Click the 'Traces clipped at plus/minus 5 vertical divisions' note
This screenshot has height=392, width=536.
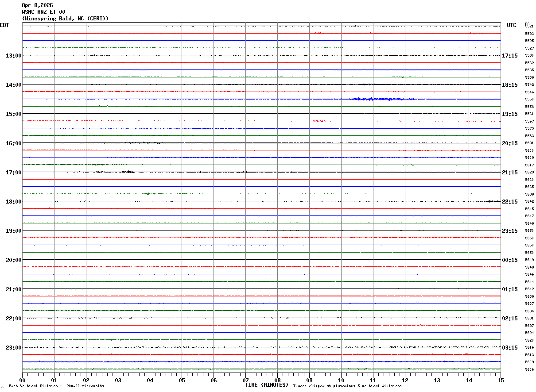[347, 386]
